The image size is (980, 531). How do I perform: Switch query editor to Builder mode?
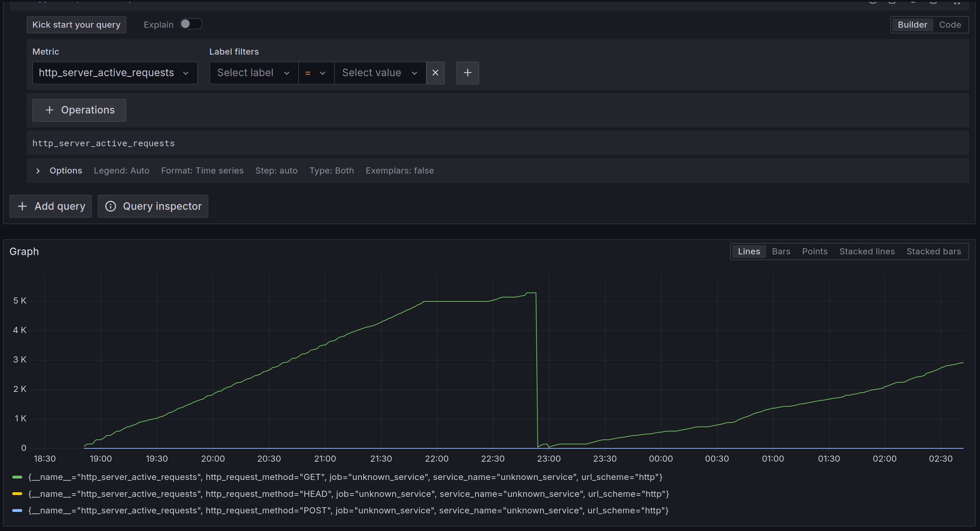pyautogui.click(x=912, y=25)
